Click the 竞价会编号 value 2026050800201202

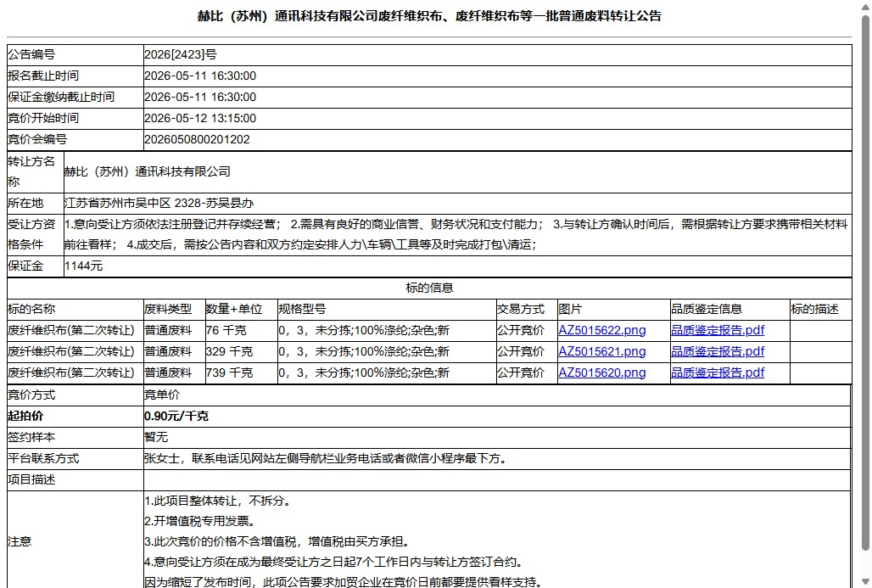click(197, 140)
